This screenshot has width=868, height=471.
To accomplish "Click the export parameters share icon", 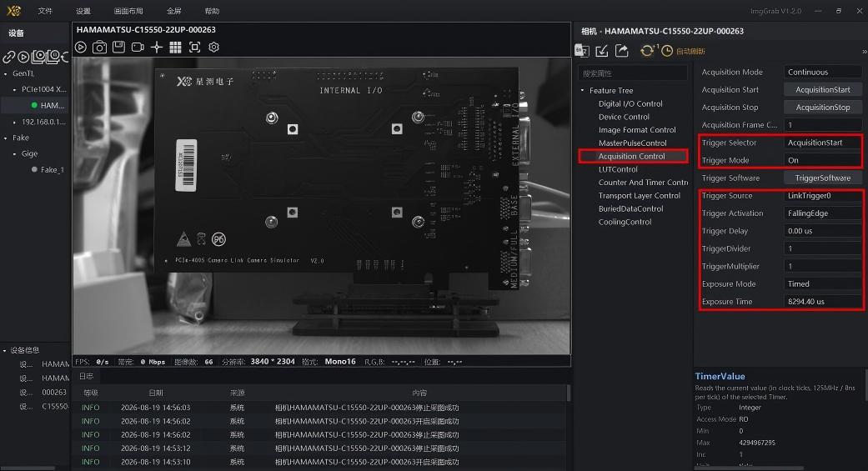I will 622,51.
